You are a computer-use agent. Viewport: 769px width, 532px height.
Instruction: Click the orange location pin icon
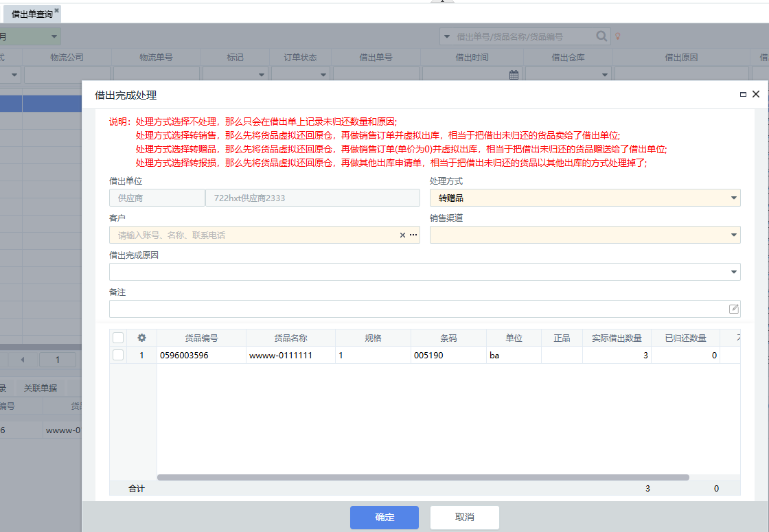(x=618, y=36)
